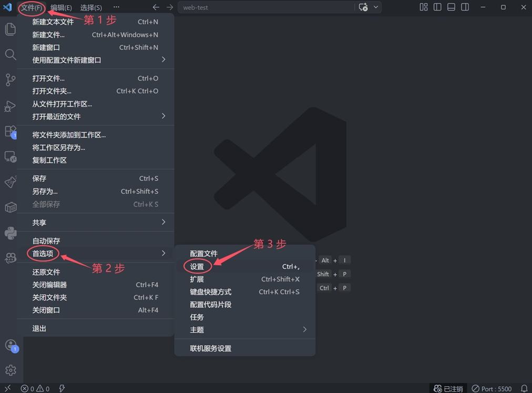Select 将文件夹添加到工作区...
The height and width of the screenshot is (393, 532).
pos(95,135)
